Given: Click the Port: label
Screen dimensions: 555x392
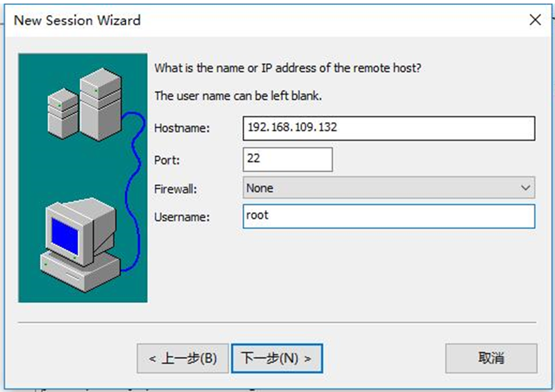Looking at the screenshot, I should [x=167, y=160].
